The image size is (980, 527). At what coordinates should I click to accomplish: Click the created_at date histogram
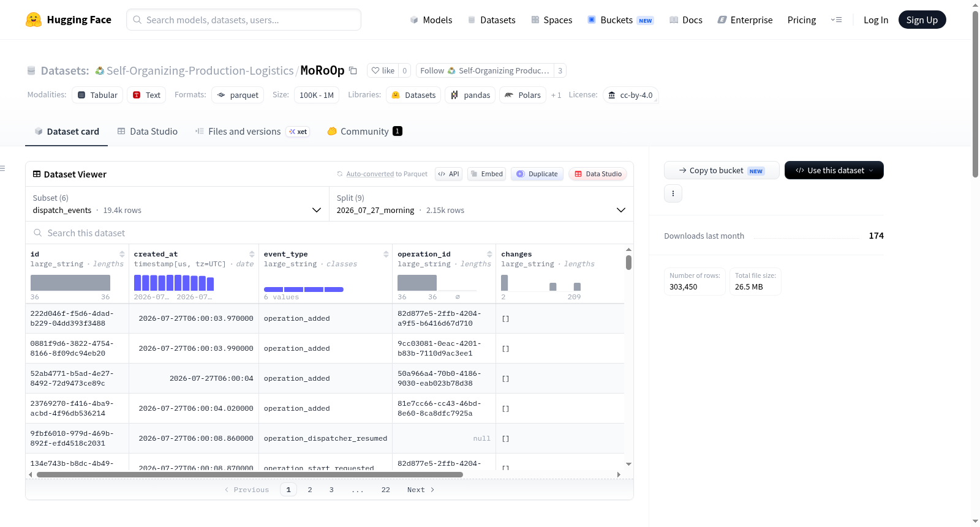(174, 283)
